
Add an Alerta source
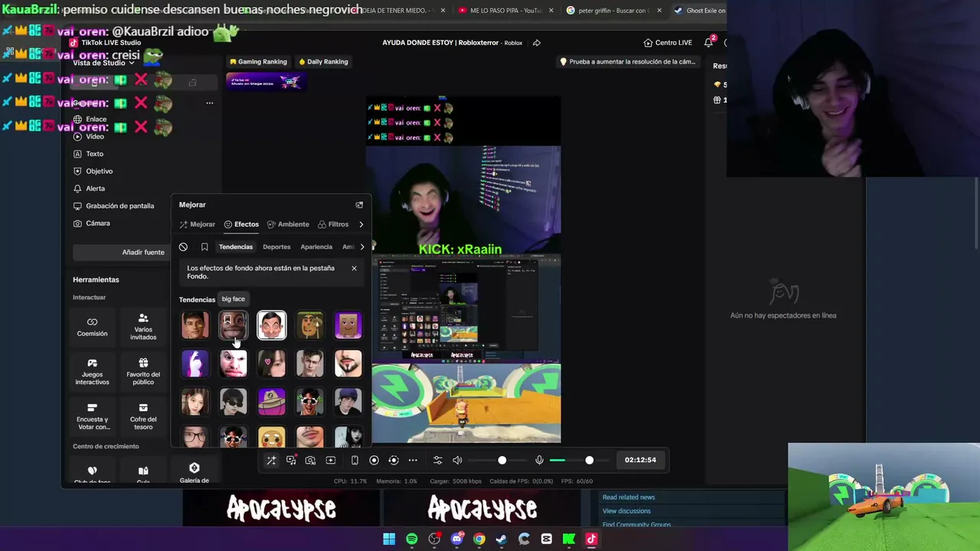89,188
